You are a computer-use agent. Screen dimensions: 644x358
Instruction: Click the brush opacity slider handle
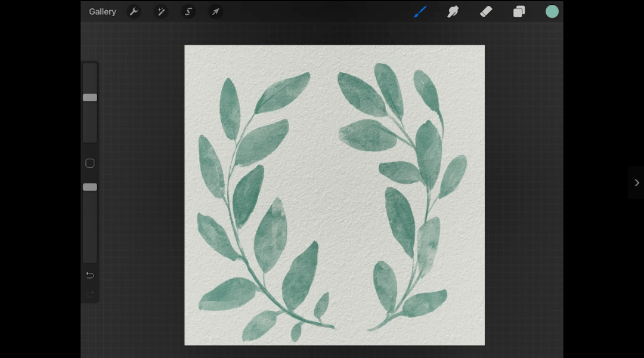click(90, 187)
